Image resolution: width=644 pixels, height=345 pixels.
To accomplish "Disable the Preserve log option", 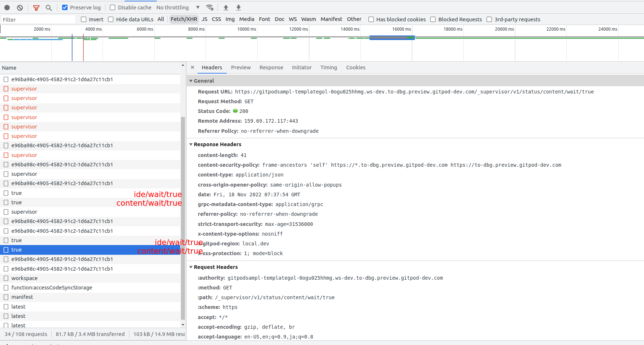I will [x=65, y=7].
